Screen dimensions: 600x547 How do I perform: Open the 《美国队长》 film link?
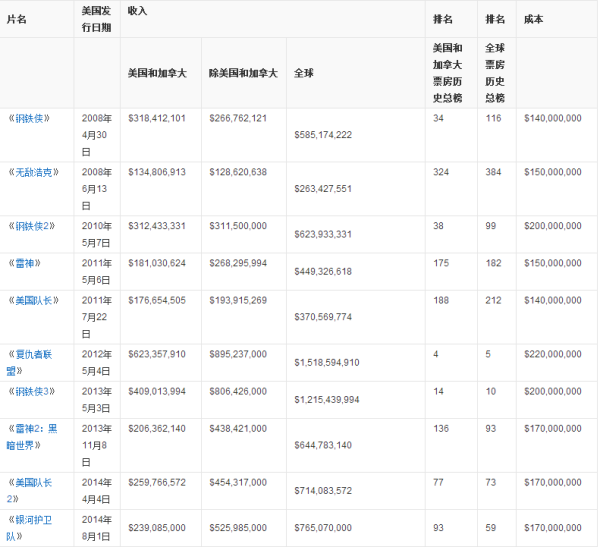point(32,300)
